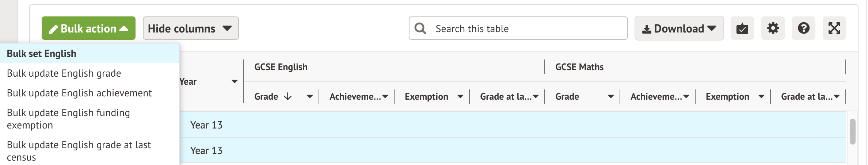The width and height of the screenshot is (868, 165).
Task: Open GCSE Maths Grade column dropdown arrow
Action: point(611,96)
